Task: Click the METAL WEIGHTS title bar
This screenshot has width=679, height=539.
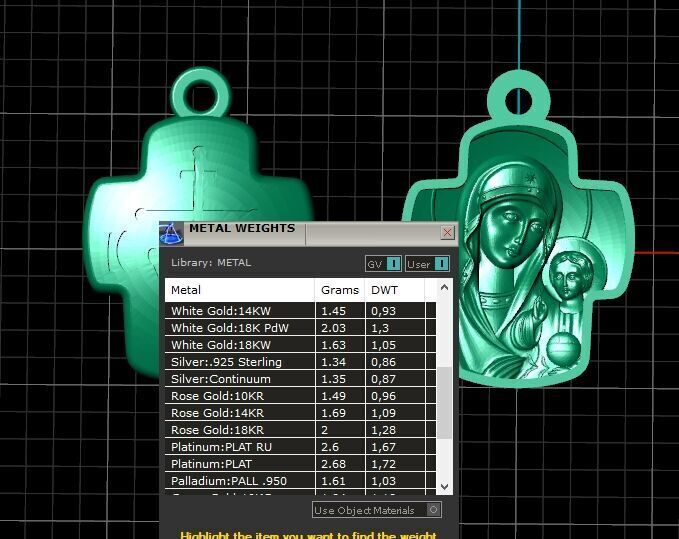Action: coord(309,234)
